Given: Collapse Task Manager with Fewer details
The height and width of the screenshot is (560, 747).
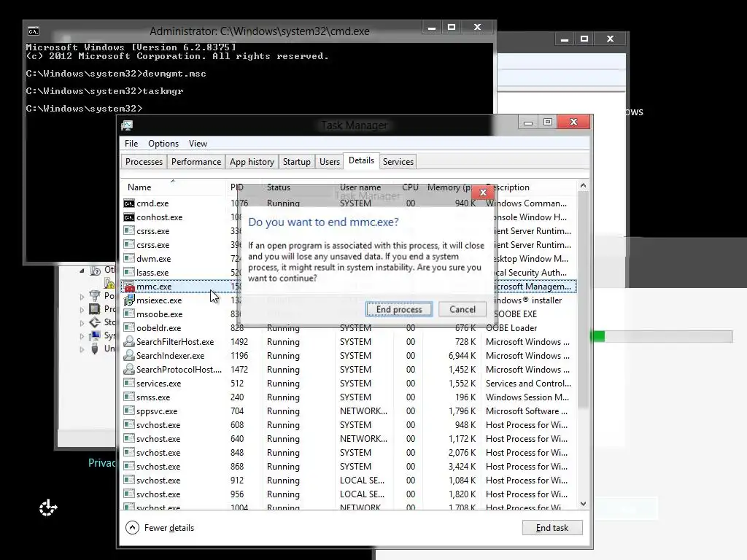Looking at the screenshot, I should 160,528.
